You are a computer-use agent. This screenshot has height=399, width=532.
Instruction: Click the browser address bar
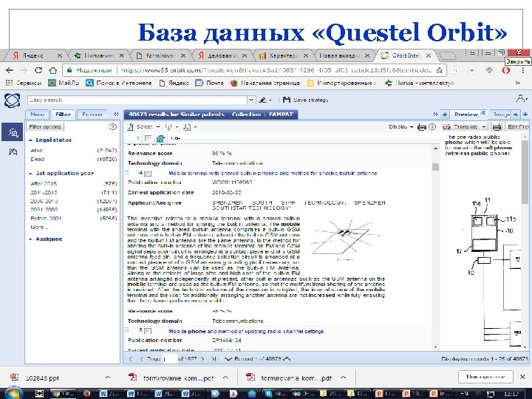[x=254, y=70]
